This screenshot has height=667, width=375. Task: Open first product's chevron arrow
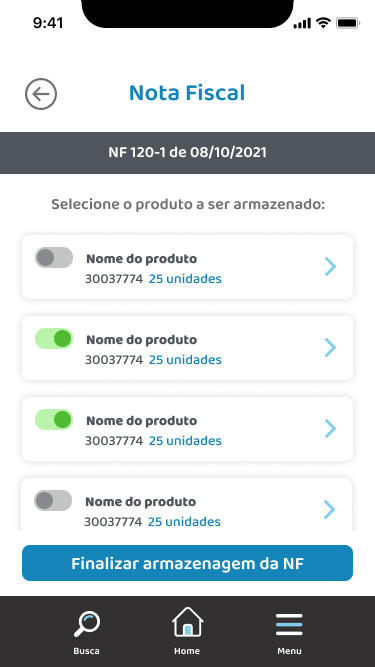point(330,267)
